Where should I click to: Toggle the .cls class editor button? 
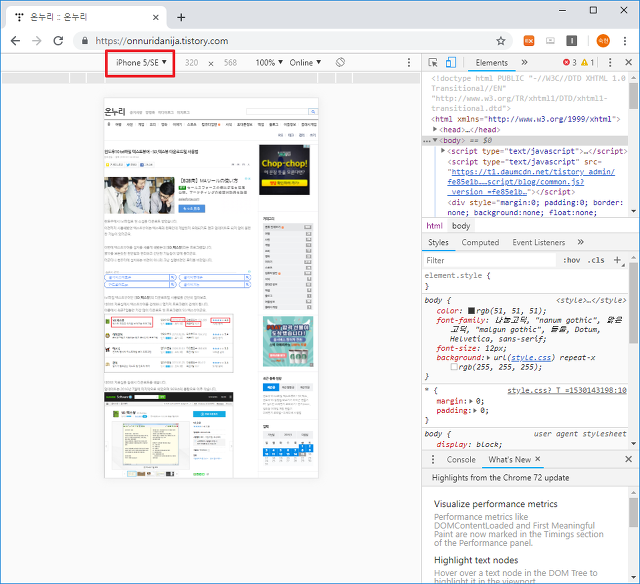(596, 260)
